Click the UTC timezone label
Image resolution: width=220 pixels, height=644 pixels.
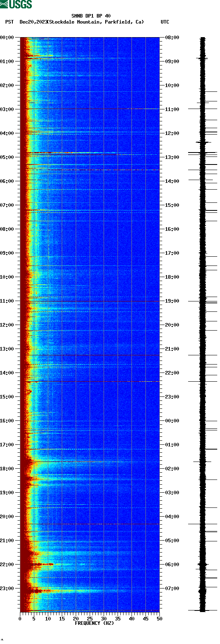click(x=165, y=22)
